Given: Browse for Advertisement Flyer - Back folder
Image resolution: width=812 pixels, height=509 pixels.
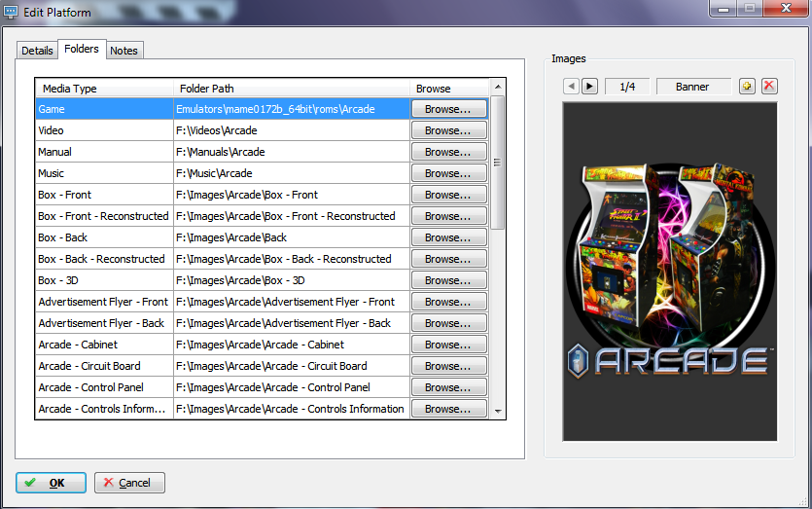Looking at the screenshot, I should [x=449, y=323].
